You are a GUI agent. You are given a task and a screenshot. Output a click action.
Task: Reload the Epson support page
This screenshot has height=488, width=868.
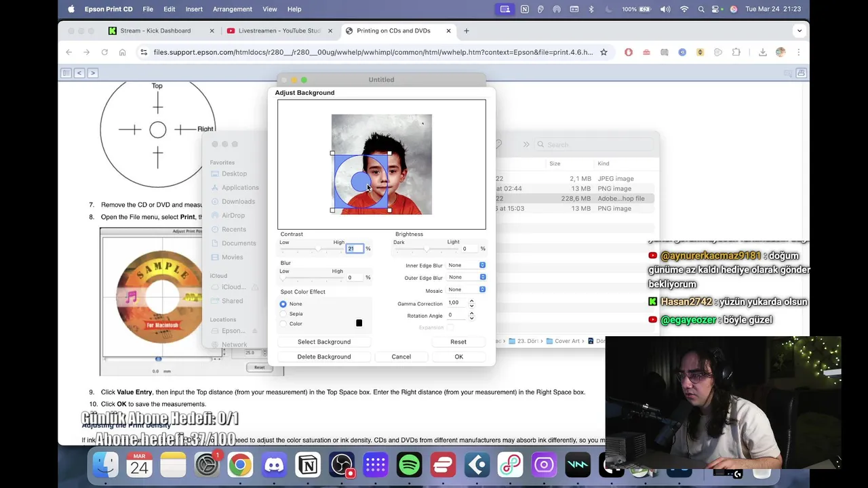pyautogui.click(x=104, y=52)
